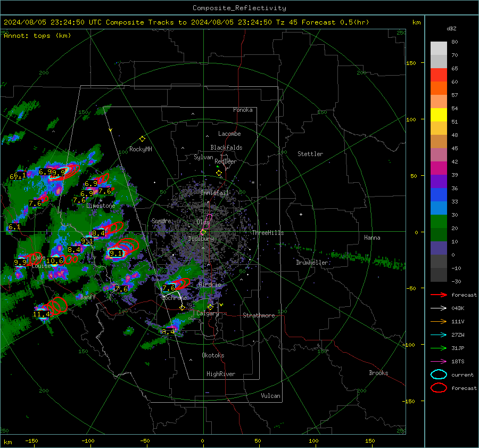Select the Blackfalds town label
The width and height of the screenshot is (479, 448).
(x=226, y=148)
